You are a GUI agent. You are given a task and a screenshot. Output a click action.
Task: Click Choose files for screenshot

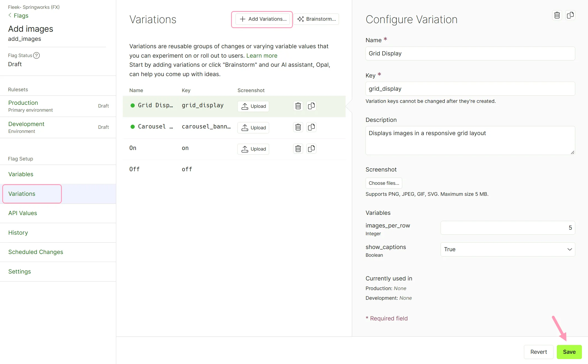(384, 183)
